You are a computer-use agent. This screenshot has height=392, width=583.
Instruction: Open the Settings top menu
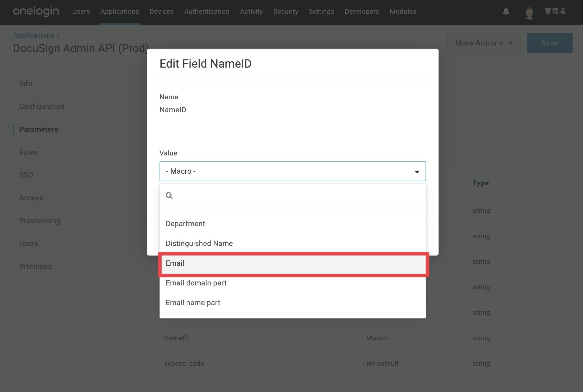click(x=321, y=11)
